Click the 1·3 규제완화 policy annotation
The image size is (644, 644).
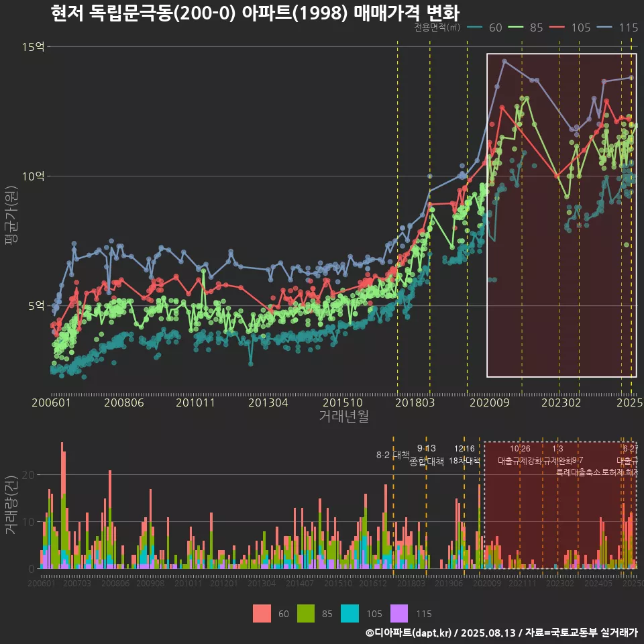(x=557, y=455)
